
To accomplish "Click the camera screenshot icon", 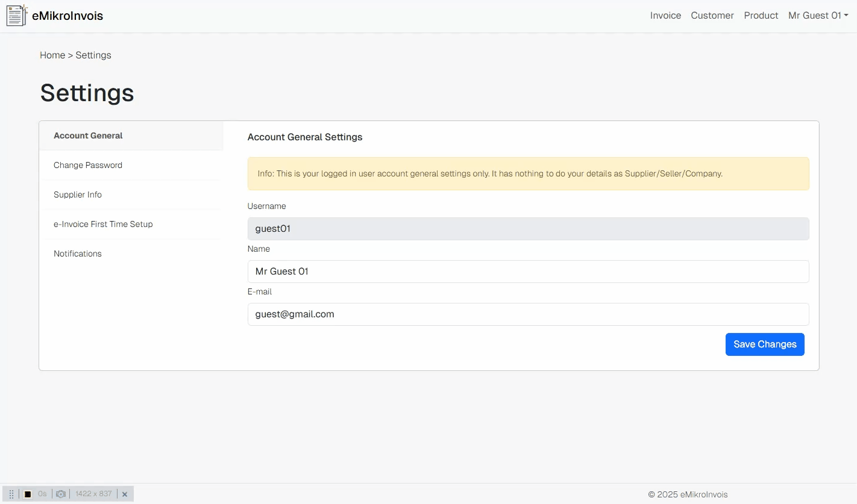I will (61, 494).
